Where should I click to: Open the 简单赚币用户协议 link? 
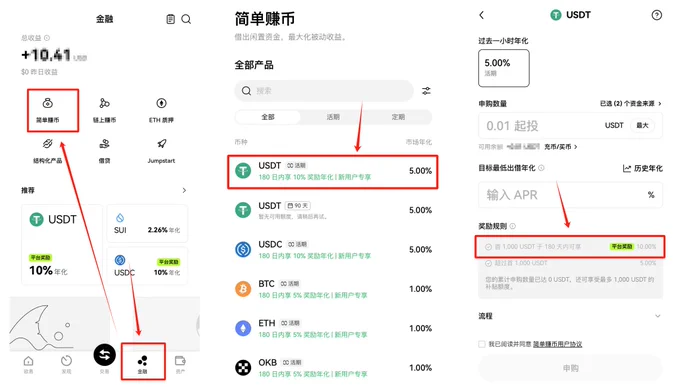[557, 344]
